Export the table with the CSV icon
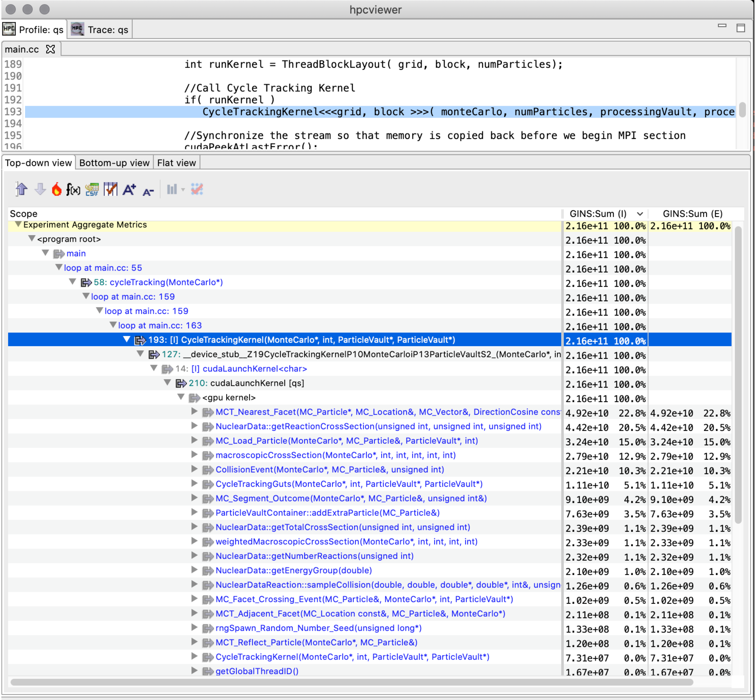Screen dimensions: 755x700 (x=92, y=189)
